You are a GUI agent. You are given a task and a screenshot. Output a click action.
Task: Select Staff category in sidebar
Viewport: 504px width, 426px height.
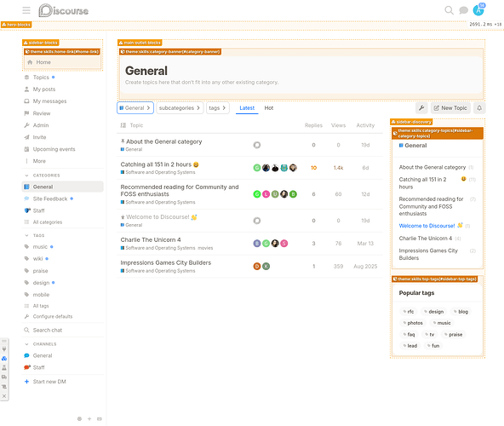click(63, 210)
